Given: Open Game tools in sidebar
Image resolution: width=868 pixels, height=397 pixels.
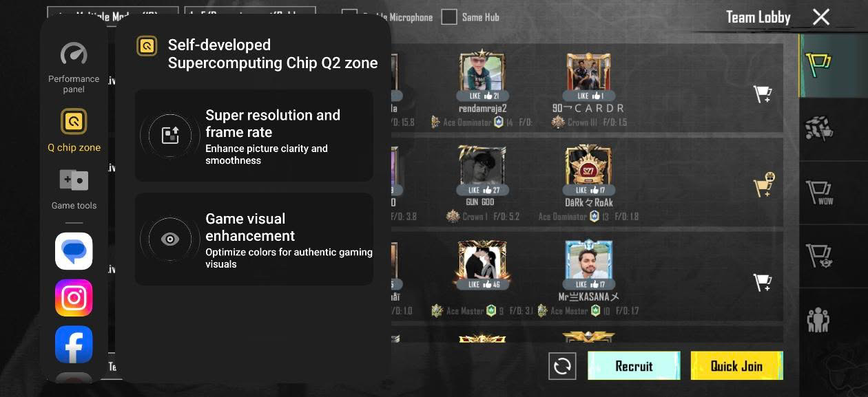Looking at the screenshot, I should point(74,180).
